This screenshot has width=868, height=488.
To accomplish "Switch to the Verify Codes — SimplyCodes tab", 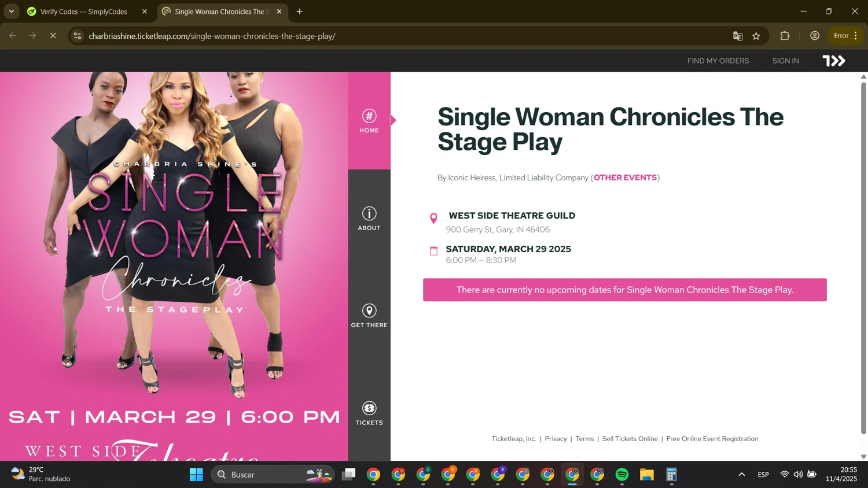I will (84, 12).
